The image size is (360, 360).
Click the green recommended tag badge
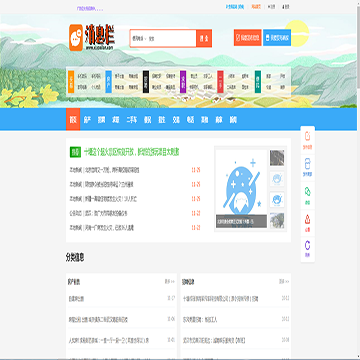click(x=75, y=152)
